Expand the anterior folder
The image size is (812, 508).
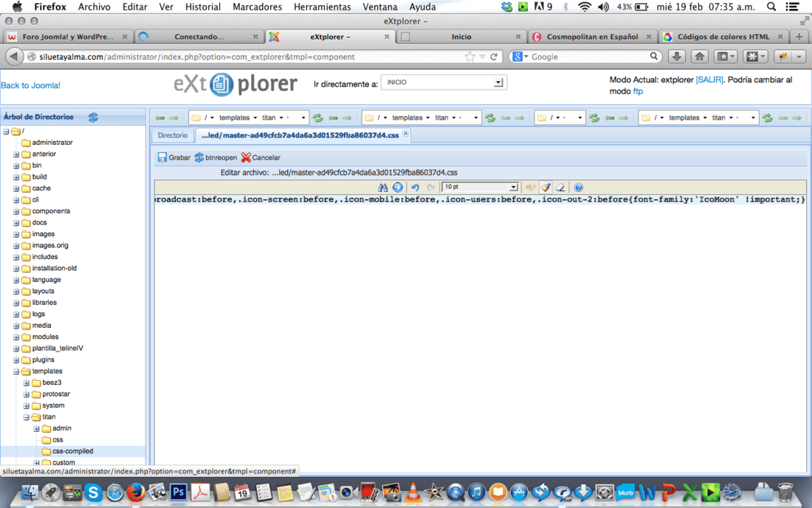(x=16, y=154)
